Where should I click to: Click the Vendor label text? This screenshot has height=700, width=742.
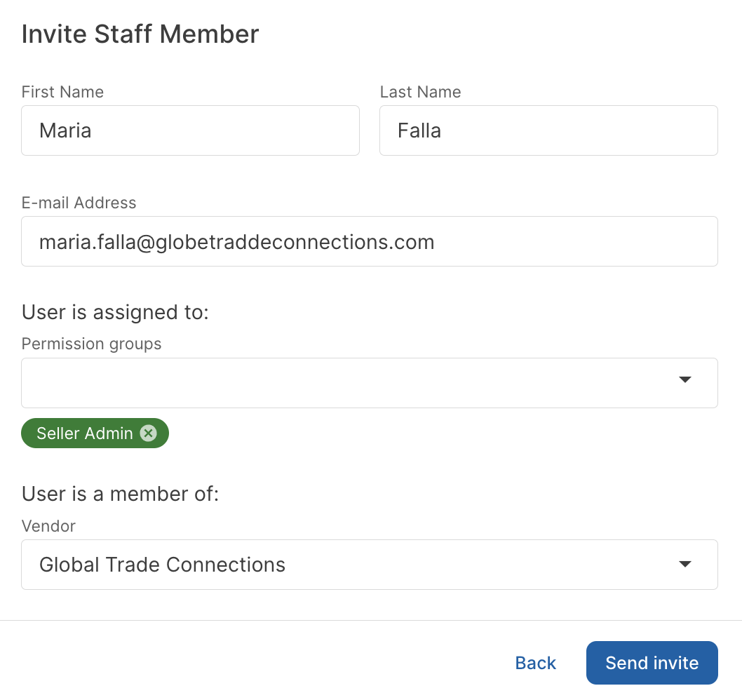tap(48, 526)
